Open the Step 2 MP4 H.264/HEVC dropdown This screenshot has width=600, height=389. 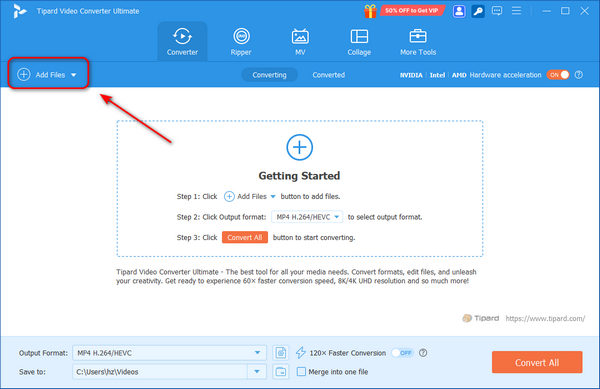click(307, 217)
